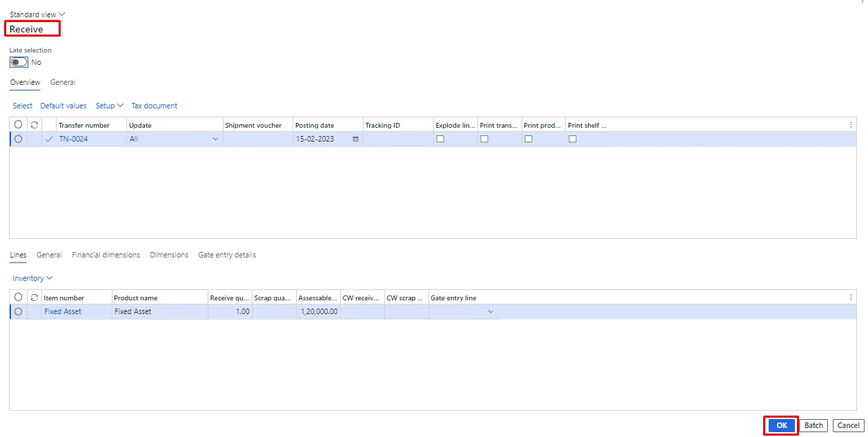Check the Explode lines checkbox

(440, 139)
